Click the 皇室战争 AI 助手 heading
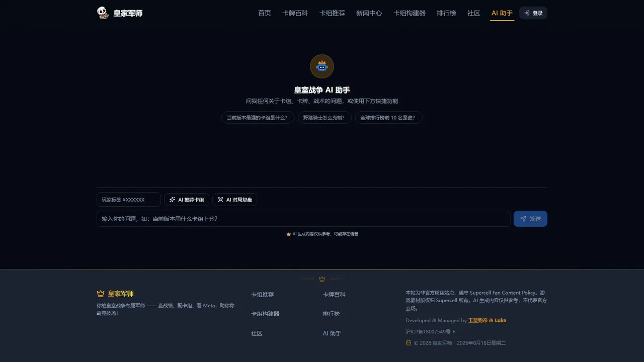 pos(322,90)
